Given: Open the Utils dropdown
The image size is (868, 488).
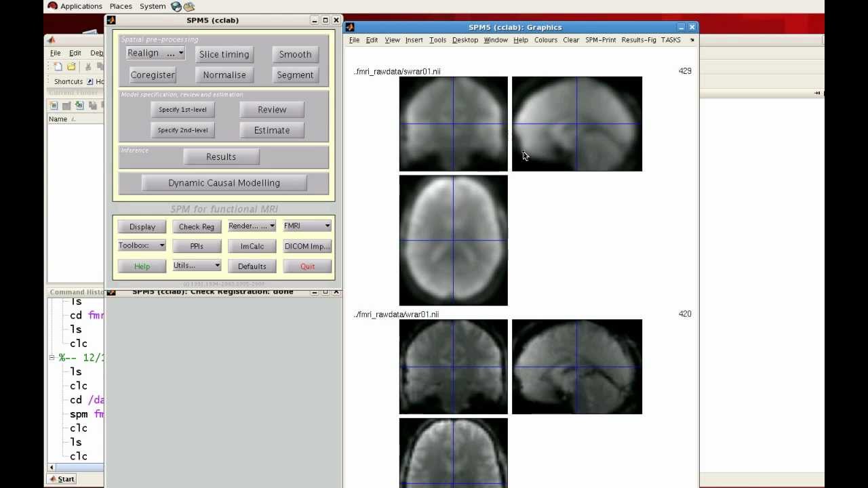Looking at the screenshot, I should pos(197,266).
